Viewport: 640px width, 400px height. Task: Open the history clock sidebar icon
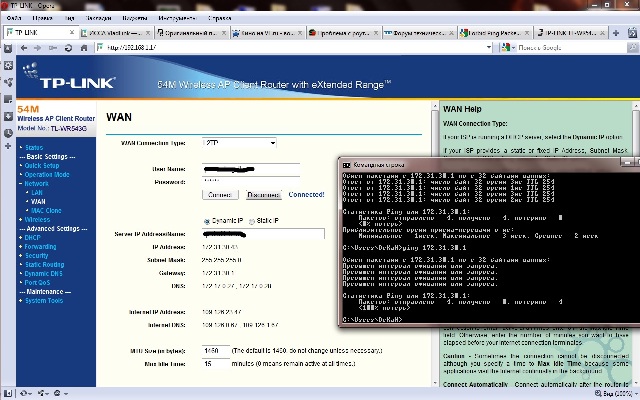pyautogui.click(x=8, y=133)
